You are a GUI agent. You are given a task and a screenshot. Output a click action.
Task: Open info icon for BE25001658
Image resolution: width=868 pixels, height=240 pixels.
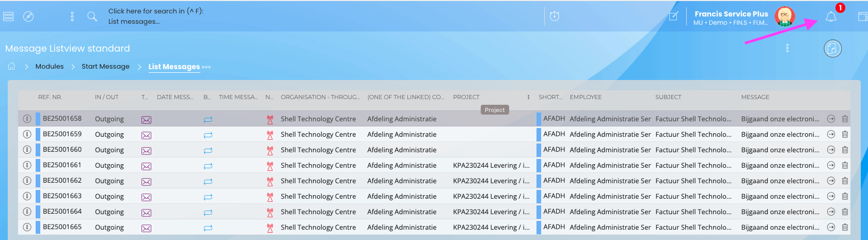pyautogui.click(x=27, y=119)
